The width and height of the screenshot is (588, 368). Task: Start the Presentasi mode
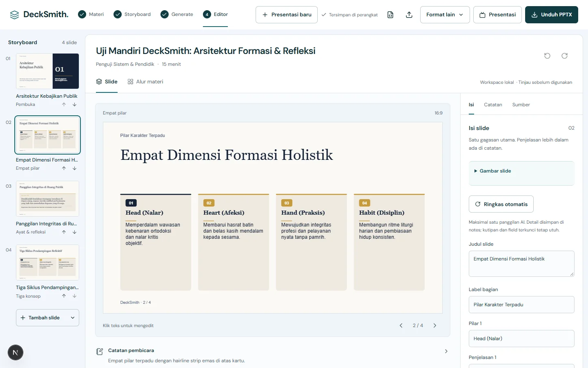[497, 15]
